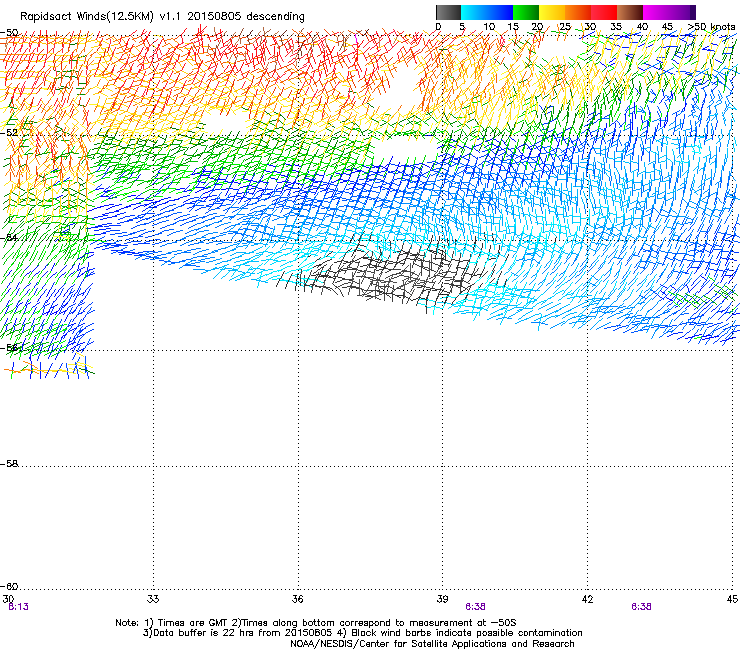Viewport: 740px width, 650px height.
Task: Click the cyan 5-10 knots legend swatch
Action: pyautogui.click(x=474, y=12)
